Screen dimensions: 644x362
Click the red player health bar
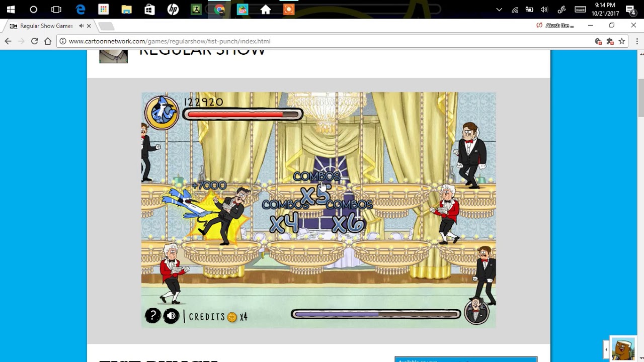pyautogui.click(x=243, y=115)
